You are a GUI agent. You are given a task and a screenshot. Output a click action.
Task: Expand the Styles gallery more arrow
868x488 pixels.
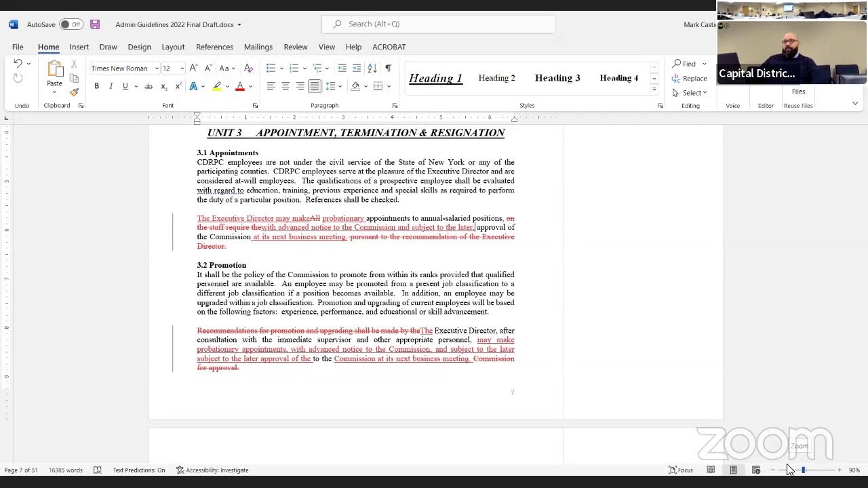[x=654, y=89]
